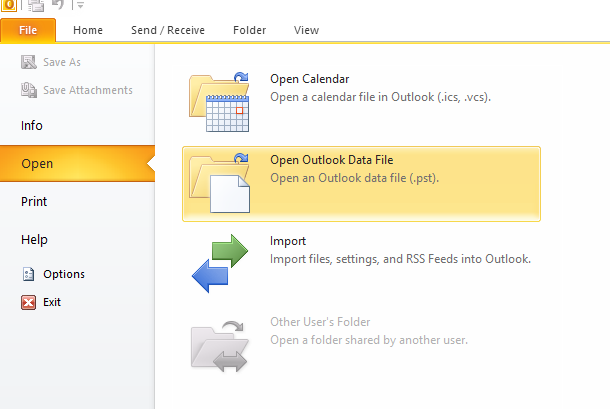Click the Save As disk icon
Image resolution: width=610 pixels, height=409 pixels.
tap(29, 62)
